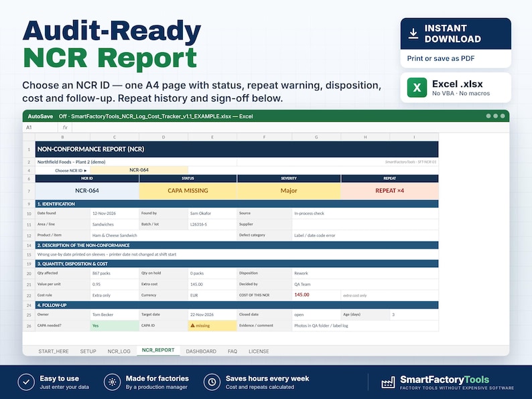Click the Made for factories gear icon
Viewport: 532px width, 399px height.
pos(113,382)
